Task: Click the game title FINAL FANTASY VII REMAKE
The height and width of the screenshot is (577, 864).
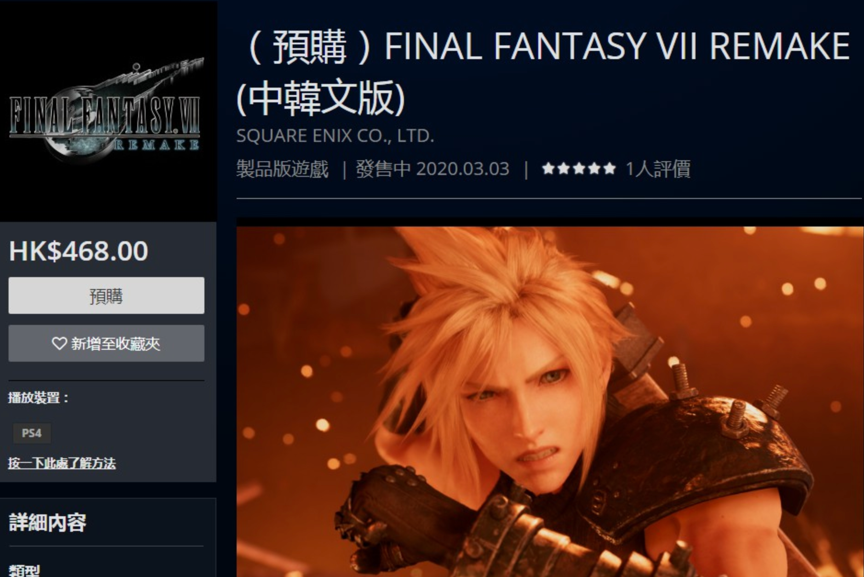Action: 617,46
